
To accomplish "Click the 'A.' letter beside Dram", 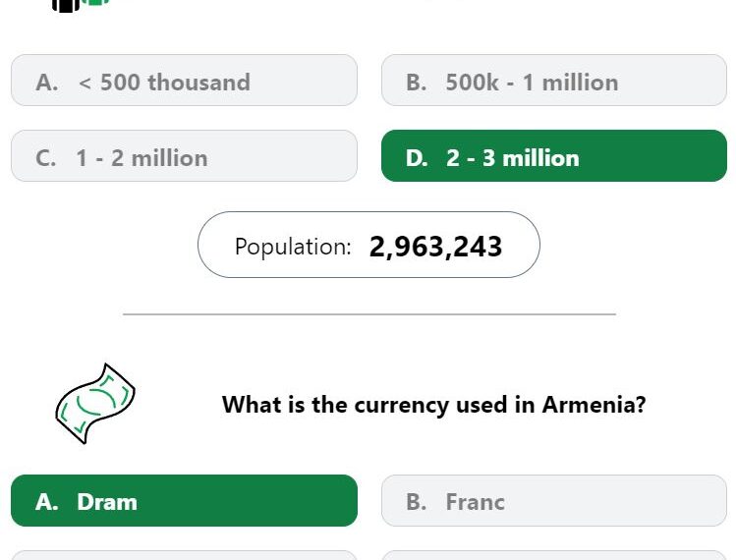I will pos(47,502).
